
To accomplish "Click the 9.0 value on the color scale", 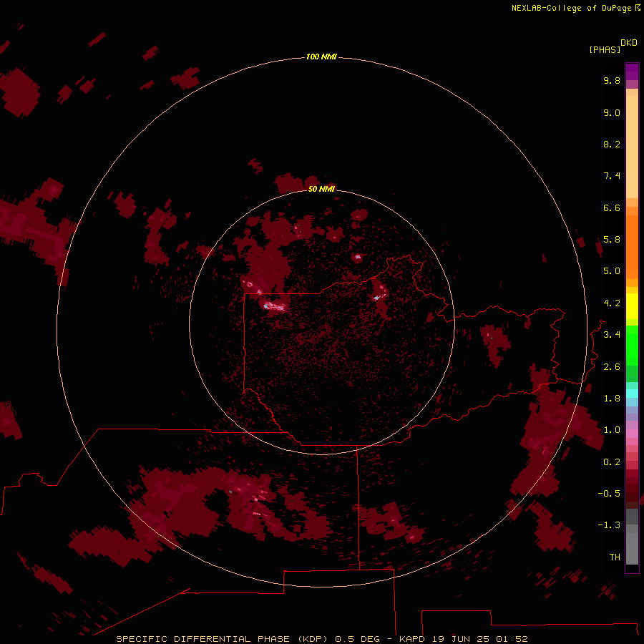I will pyautogui.click(x=612, y=112).
